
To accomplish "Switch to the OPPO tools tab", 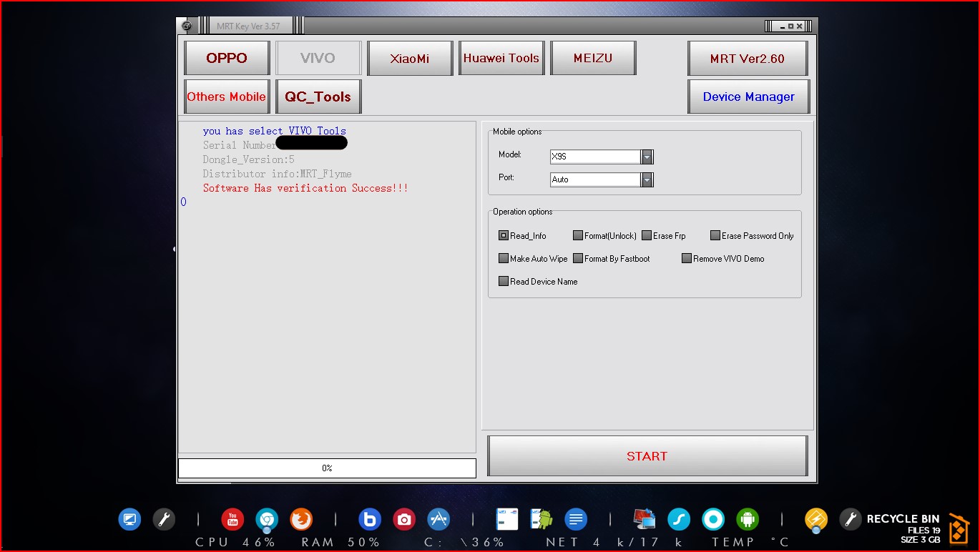I will 227,58.
